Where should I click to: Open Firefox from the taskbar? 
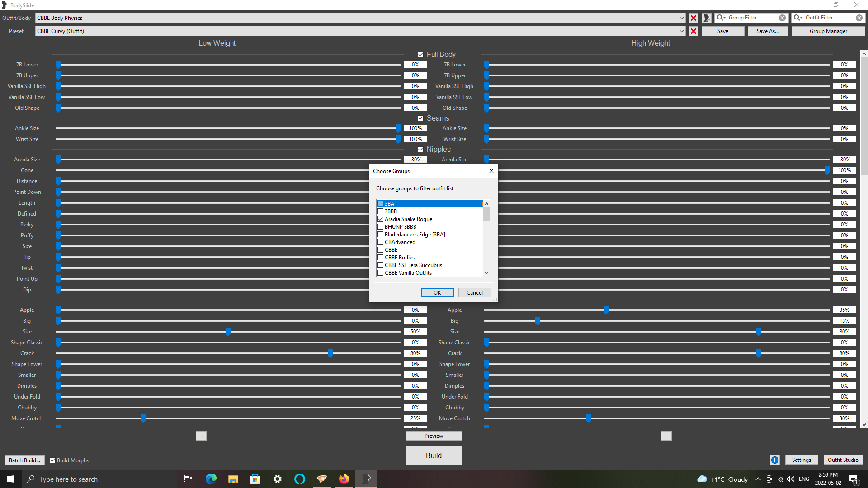pyautogui.click(x=344, y=479)
